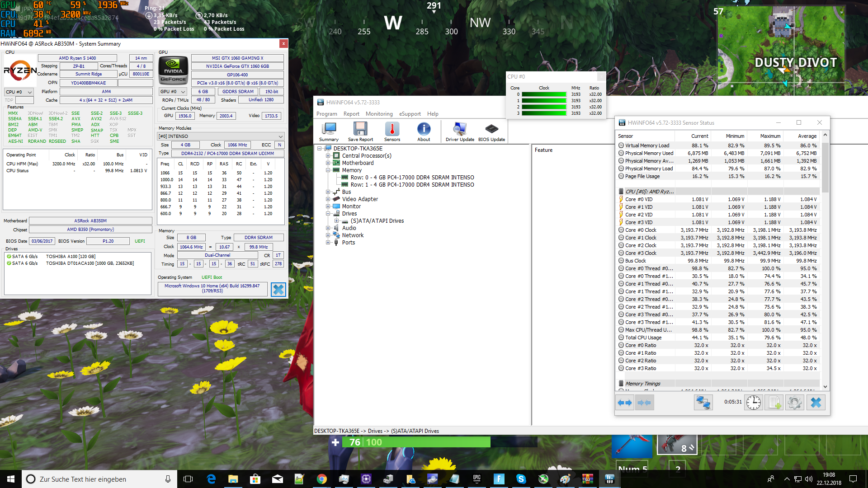
Task: Open the Monitoring menu
Action: [379, 114]
